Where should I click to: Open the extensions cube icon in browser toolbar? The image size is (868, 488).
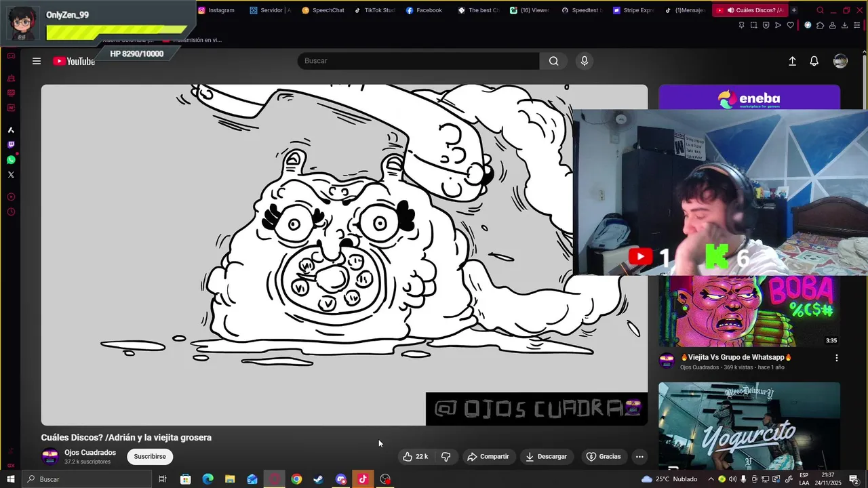tap(820, 25)
